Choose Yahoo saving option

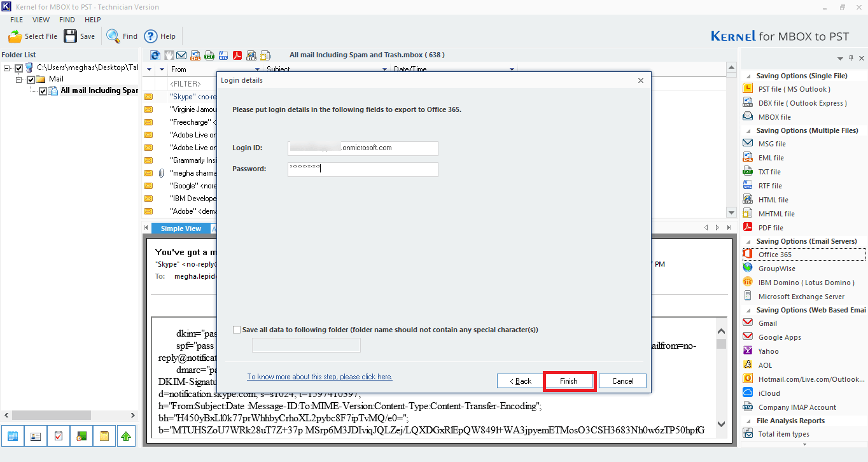pos(768,351)
